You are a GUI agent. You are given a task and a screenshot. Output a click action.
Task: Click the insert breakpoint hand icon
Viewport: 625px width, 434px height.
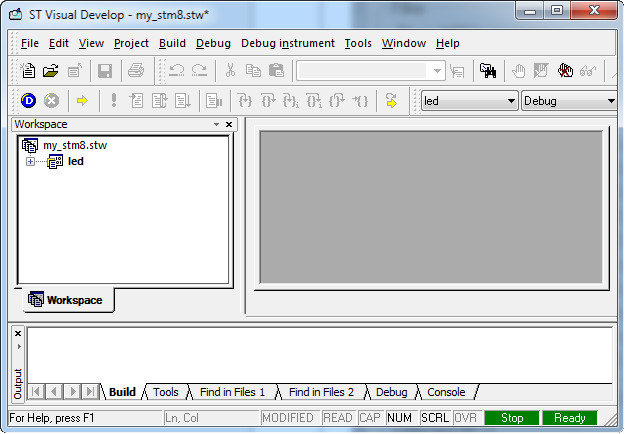pos(519,71)
